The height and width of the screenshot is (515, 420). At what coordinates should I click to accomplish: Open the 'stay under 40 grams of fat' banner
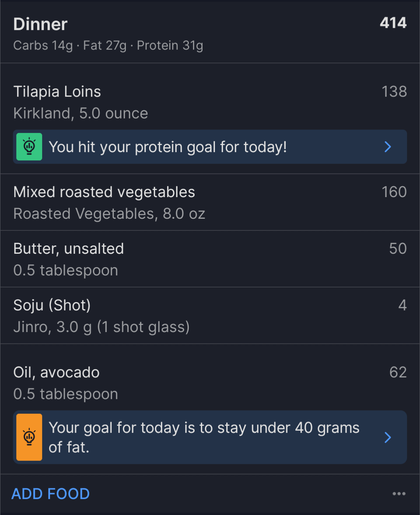210,437
